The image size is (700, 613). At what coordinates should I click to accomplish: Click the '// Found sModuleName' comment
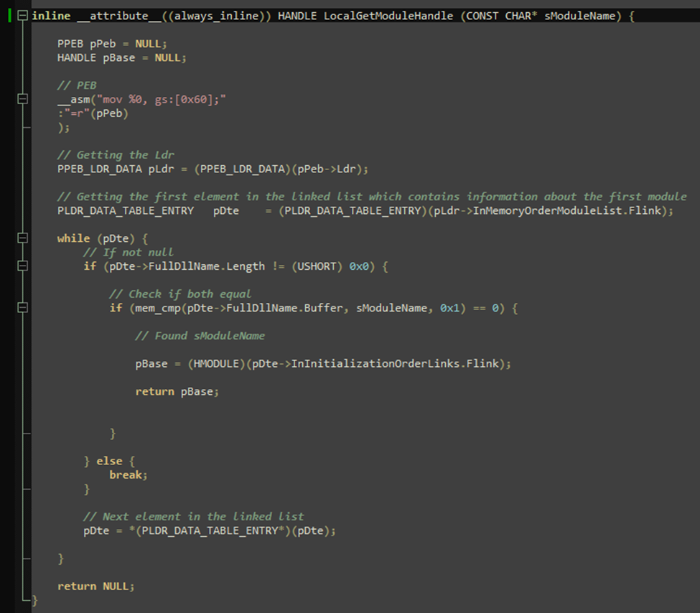(x=200, y=336)
